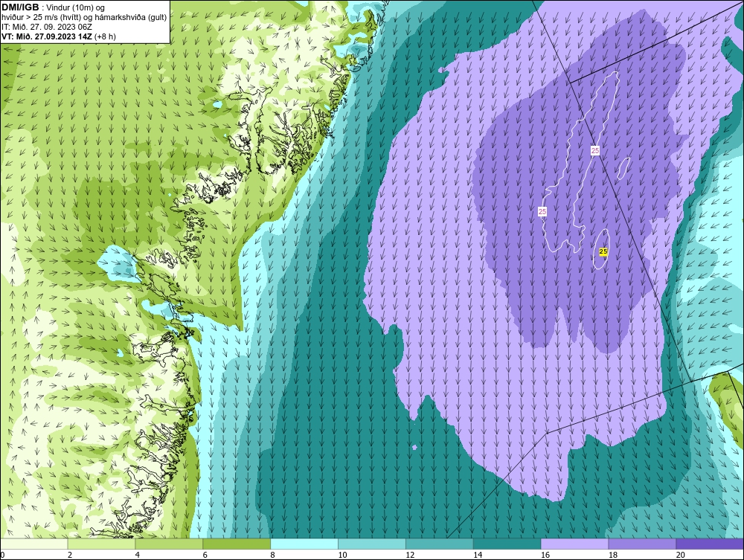Click the legend scale value "20"
This screenshot has height=560, width=744.
[681, 555]
